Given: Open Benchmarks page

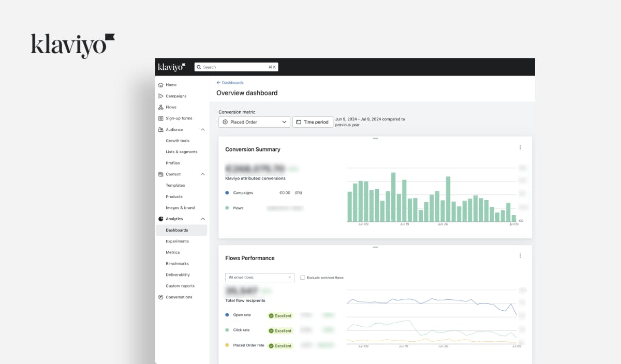Looking at the screenshot, I should coord(177,264).
